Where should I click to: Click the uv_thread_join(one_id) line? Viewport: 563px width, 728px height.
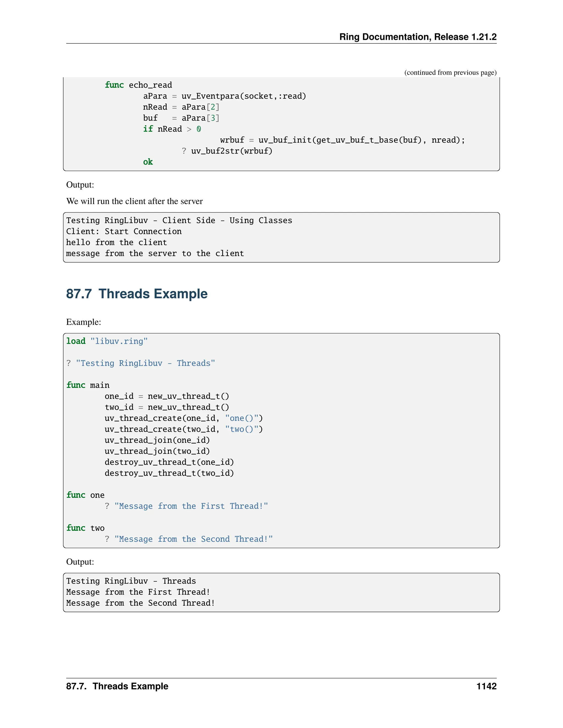(157, 440)
